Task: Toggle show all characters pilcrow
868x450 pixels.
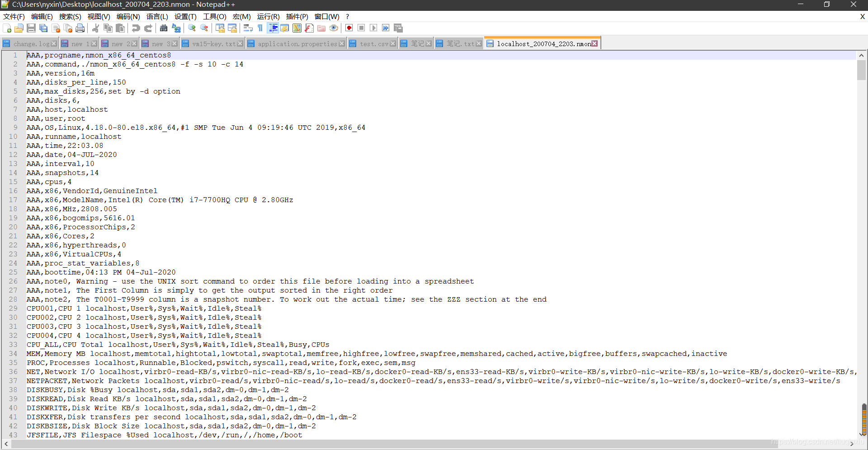Action: click(x=260, y=28)
